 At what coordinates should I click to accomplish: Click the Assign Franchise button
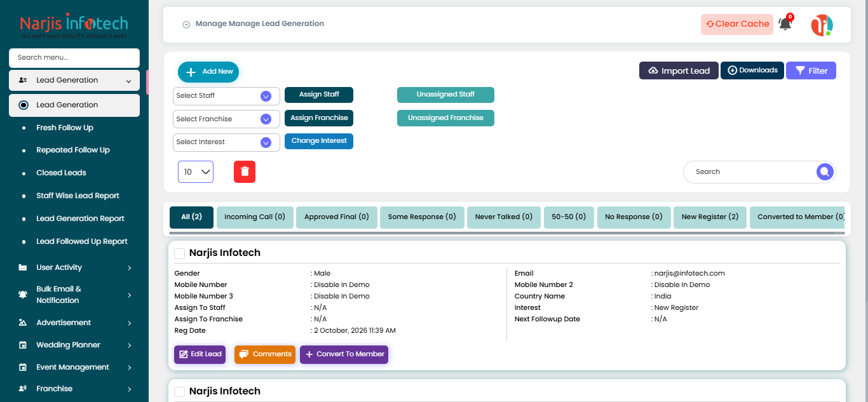tap(319, 118)
